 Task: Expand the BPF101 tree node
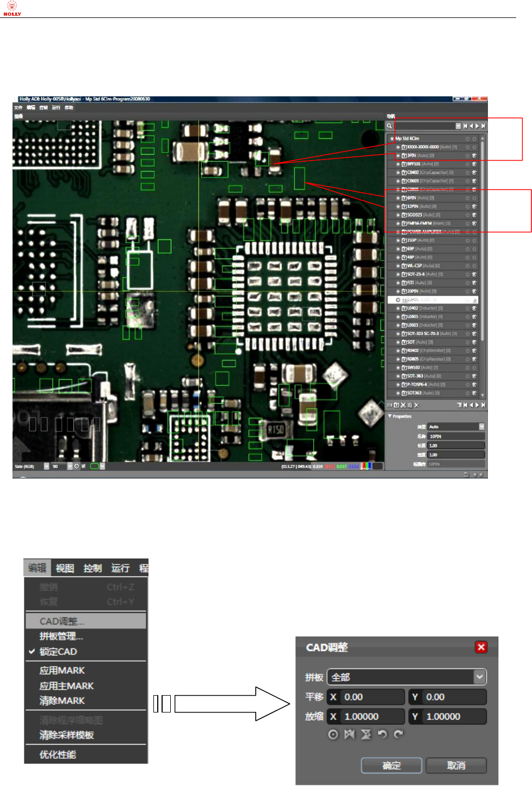[x=398, y=164]
